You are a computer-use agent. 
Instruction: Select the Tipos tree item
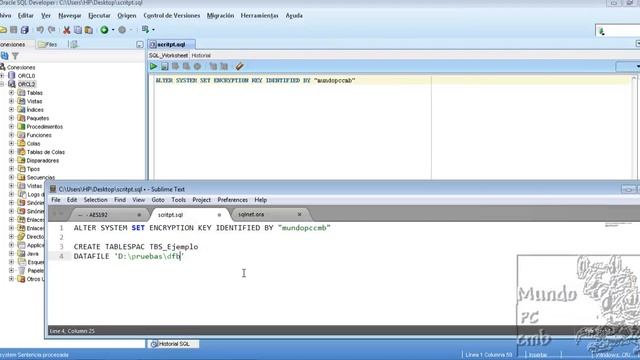pos(33,169)
